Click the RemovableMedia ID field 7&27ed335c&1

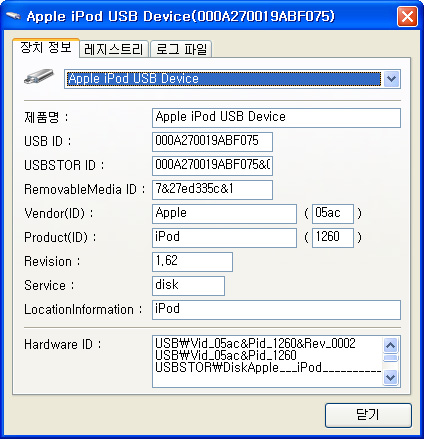click(x=212, y=190)
